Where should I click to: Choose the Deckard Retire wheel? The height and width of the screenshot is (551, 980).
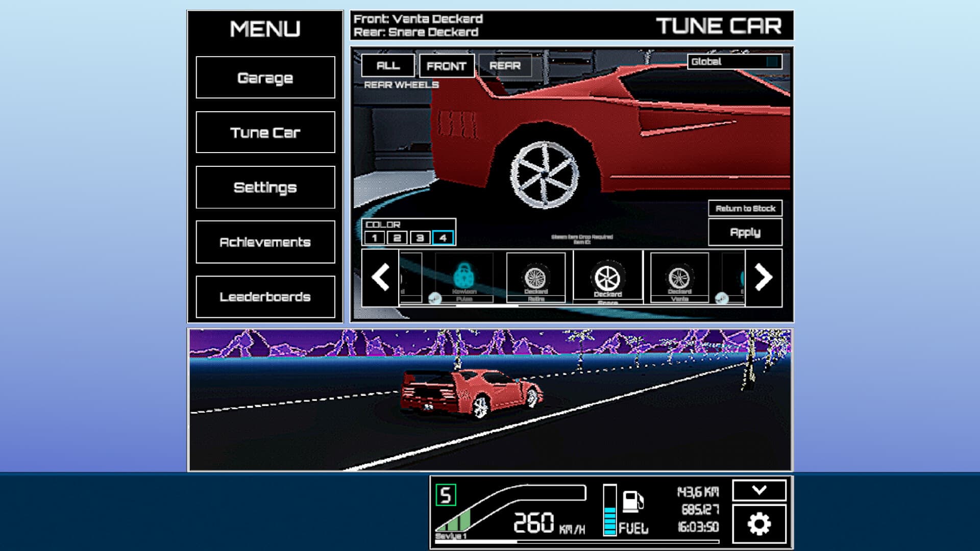tap(536, 275)
